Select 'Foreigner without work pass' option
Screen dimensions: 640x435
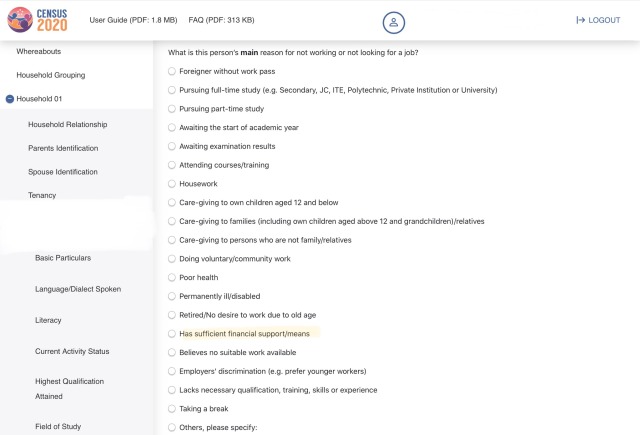172,71
